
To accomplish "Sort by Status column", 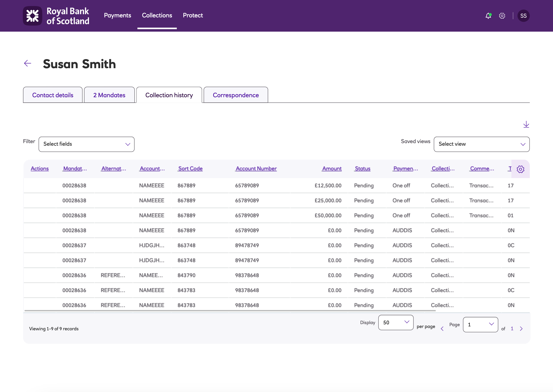I will point(363,169).
